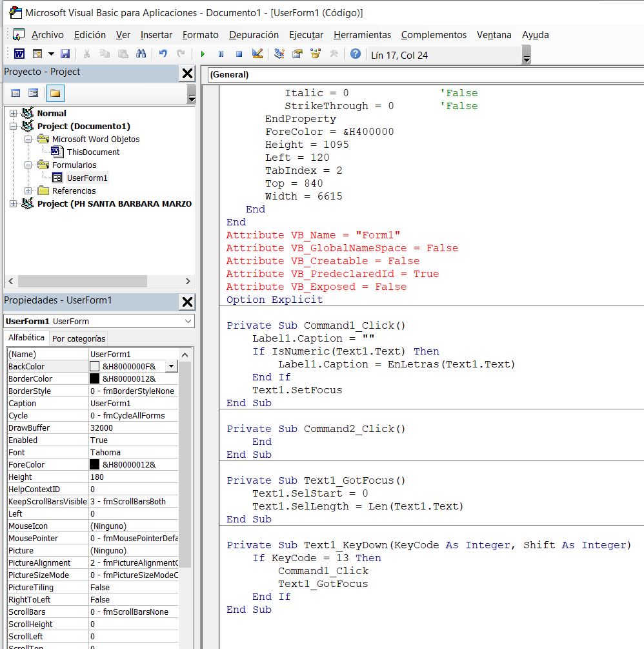The height and width of the screenshot is (649, 644).
Task: Collapse the Project (Documento1) node
Action: point(14,126)
